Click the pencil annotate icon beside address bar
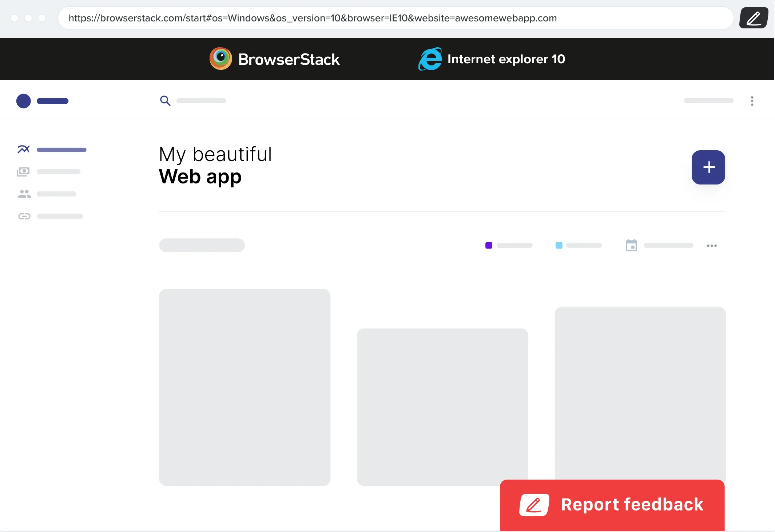 (754, 18)
